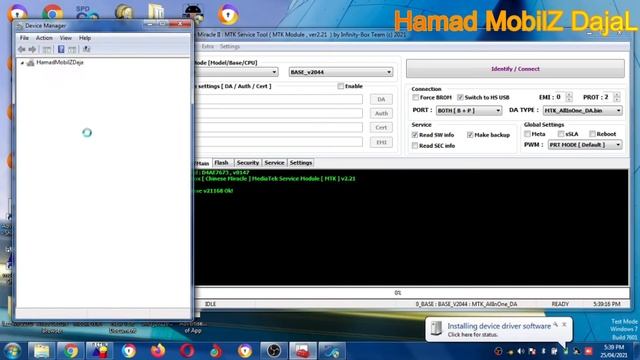Open the File menu in Device Manager
Viewport: 640px width, 360px height.
click(24, 38)
